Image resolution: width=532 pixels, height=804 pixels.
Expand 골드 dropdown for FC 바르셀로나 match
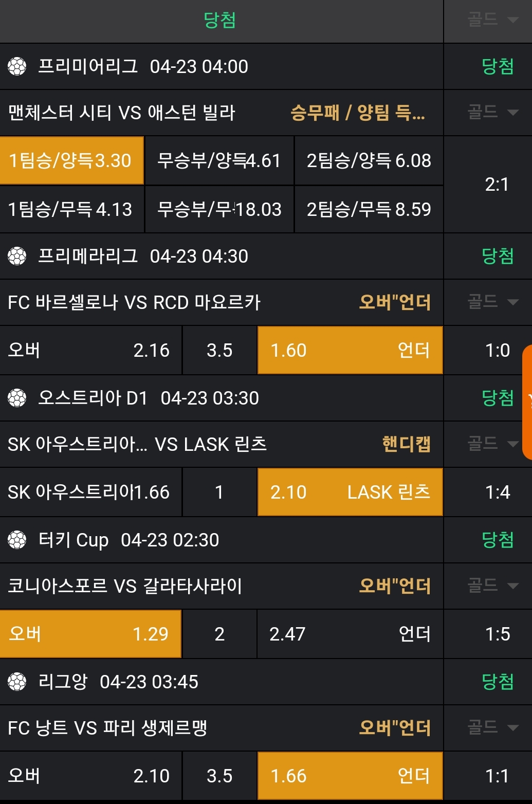[492, 302]
